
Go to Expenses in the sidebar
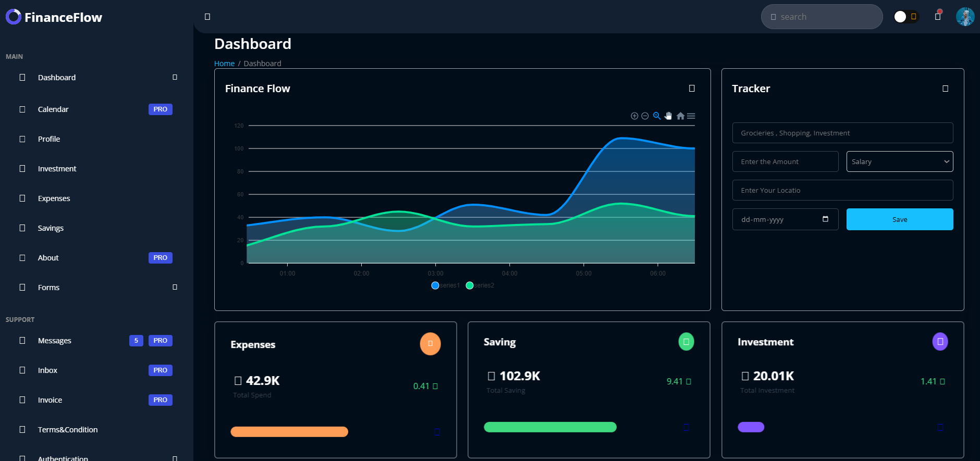(x=54, y=198)
